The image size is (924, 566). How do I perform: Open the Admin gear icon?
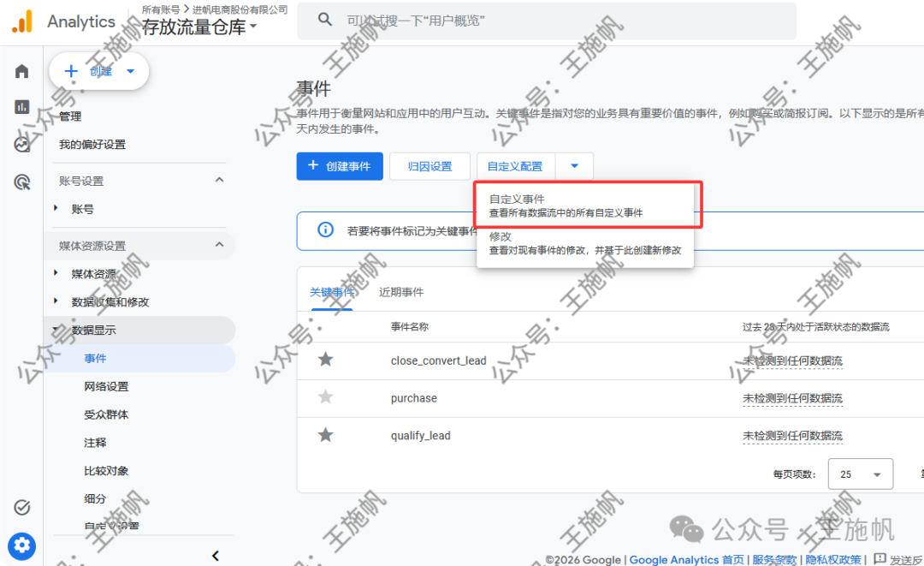(21, 545)
